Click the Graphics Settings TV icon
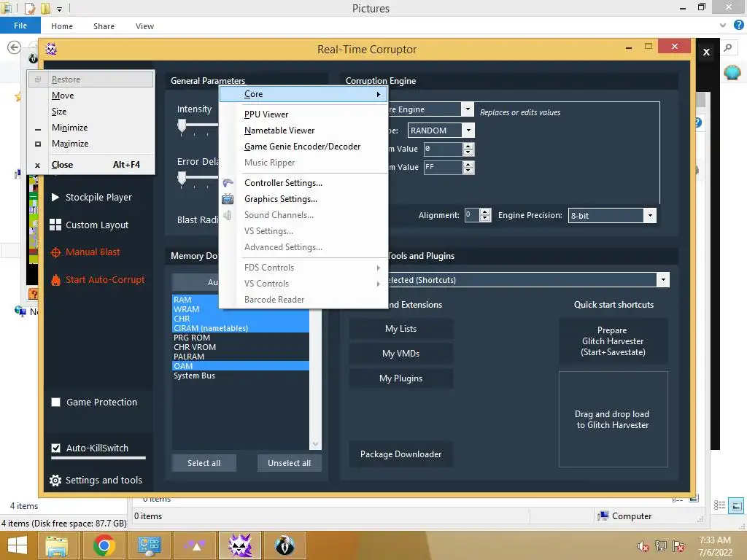This screenshot has height=560, width=747. tap(228, 199)
